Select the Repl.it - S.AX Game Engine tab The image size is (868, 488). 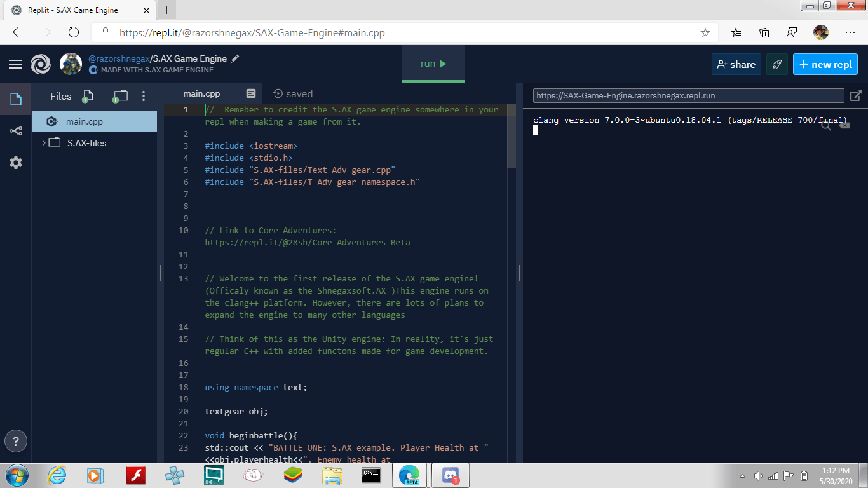pyautogui.click(x=79, y=10)
